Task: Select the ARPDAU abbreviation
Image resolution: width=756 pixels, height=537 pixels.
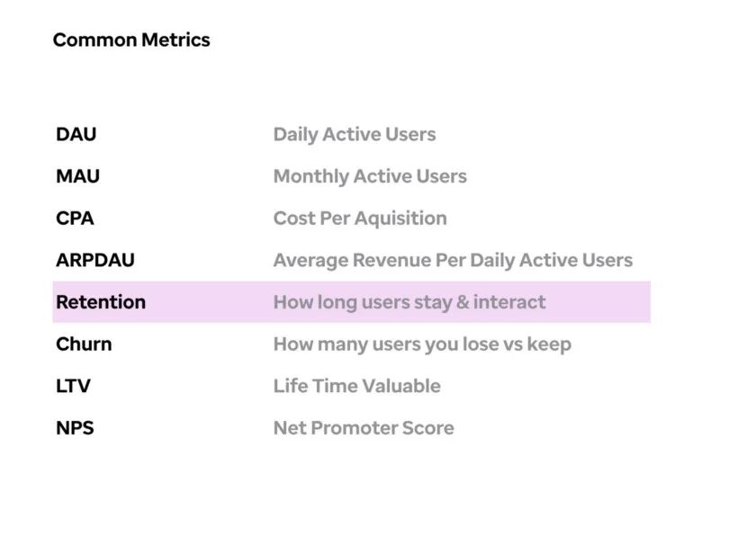Action: click(95, 260)
